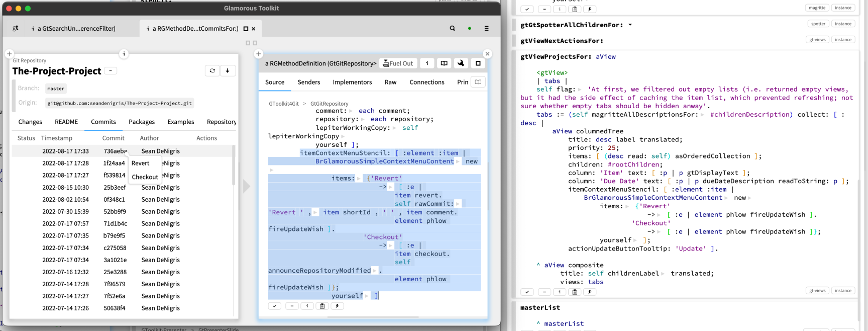Viewport: 868px width, 331px height.
Task: Add pane with plus above RGMethodDefinition
Action: (258, 54)
